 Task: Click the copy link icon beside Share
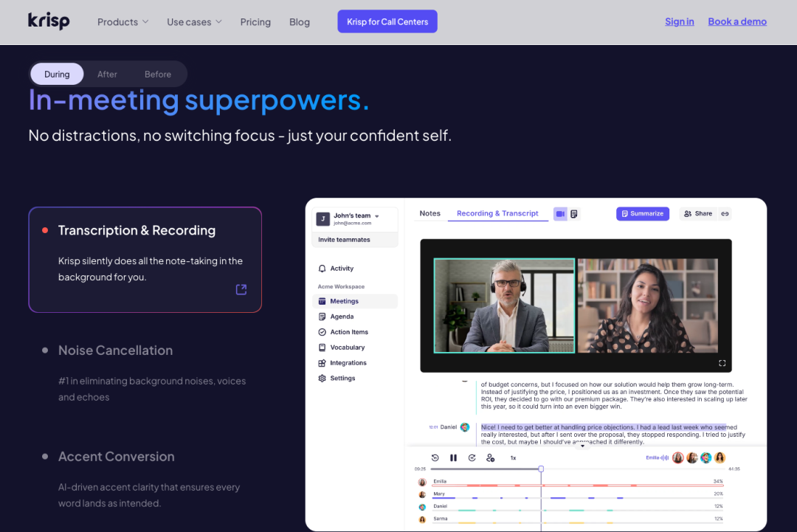[725, 214]
